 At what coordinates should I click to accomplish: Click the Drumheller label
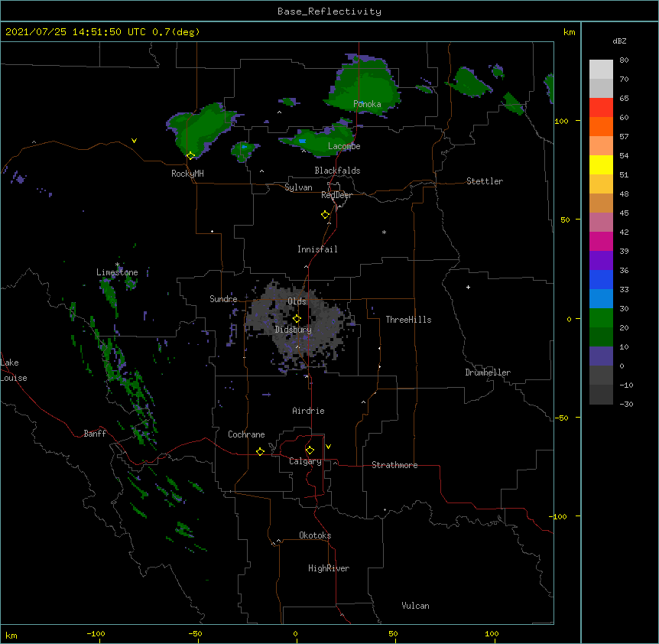(488, 372)
